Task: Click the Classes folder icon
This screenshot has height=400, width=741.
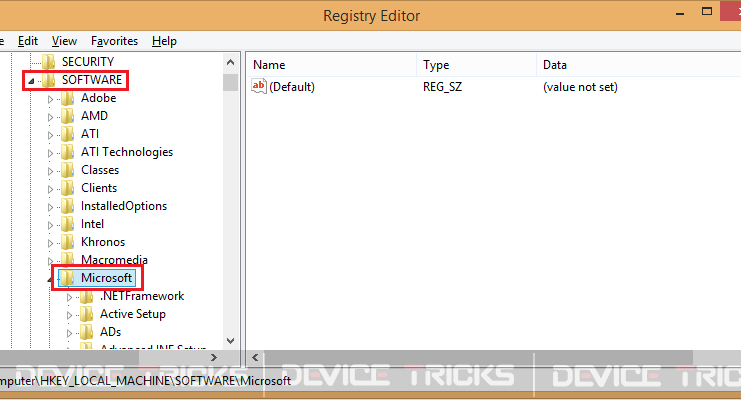Action: (x=68, y=170)
